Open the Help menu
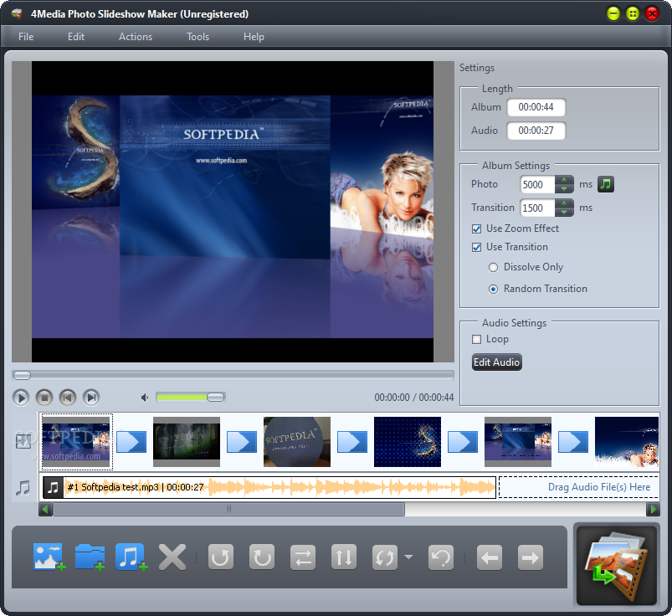This screenshot has height=616, width=672. [254, 37]
